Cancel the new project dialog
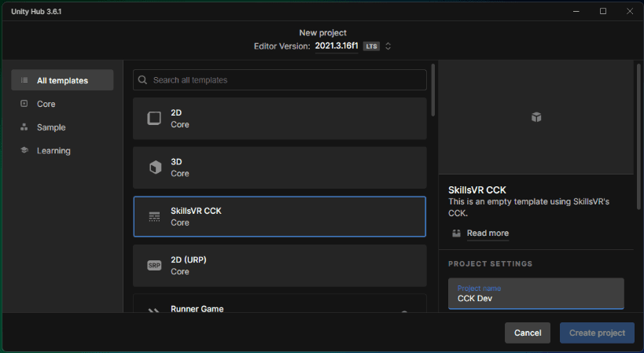The height and width of the screenshot is (353, 644). (x=528, y=333)
